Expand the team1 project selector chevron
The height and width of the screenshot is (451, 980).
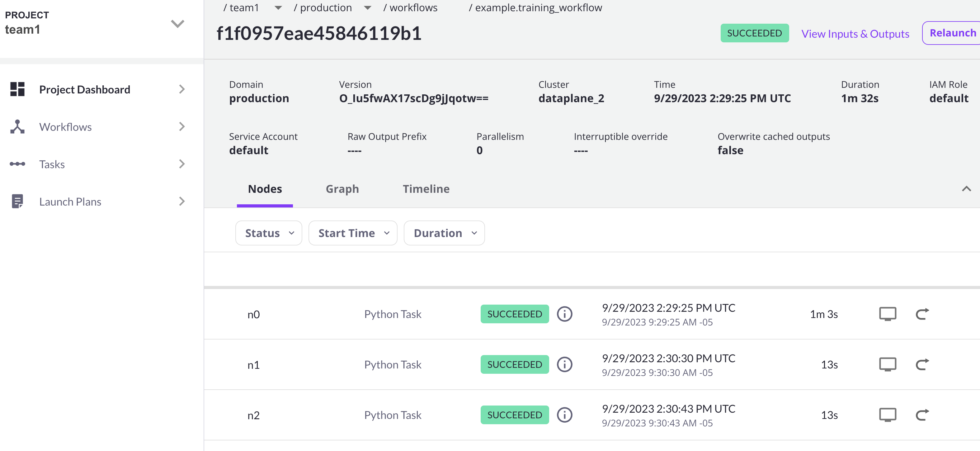click(177, 24)
